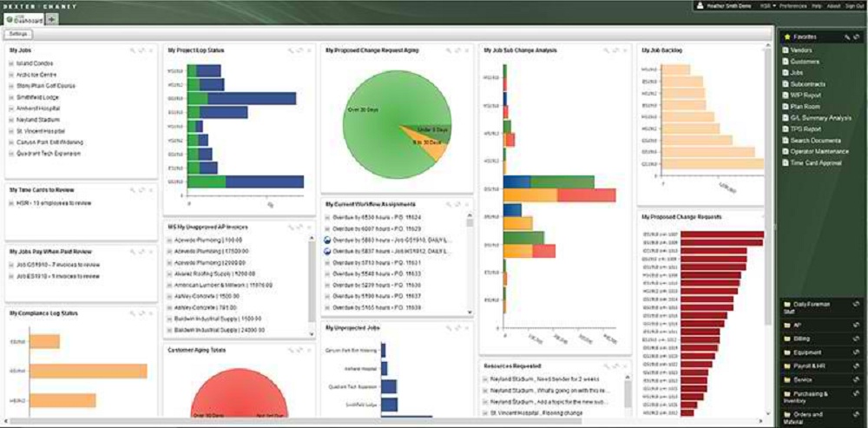Click American Lumber & Millwork invoice row

[x=223, y=285]
